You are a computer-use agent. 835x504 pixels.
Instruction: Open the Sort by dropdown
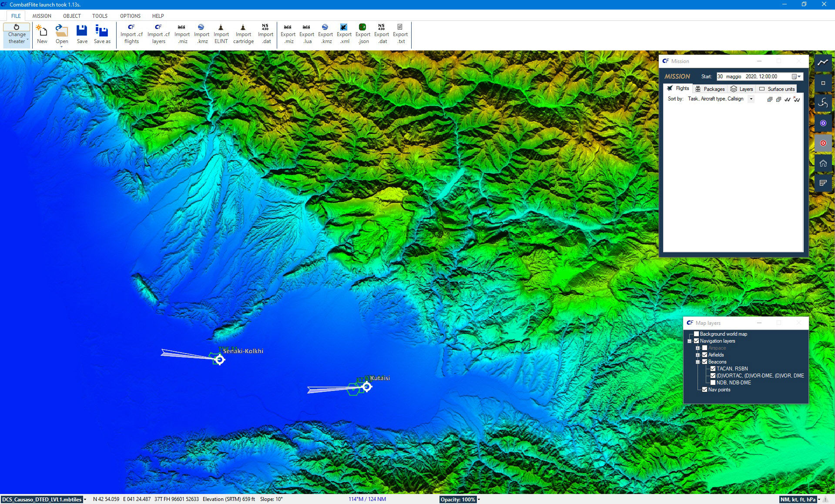(751, 99)
